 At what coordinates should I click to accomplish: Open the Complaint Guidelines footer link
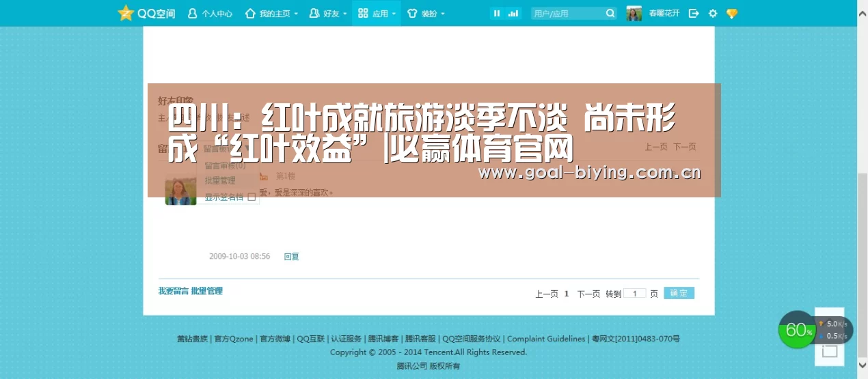(546, 339)
